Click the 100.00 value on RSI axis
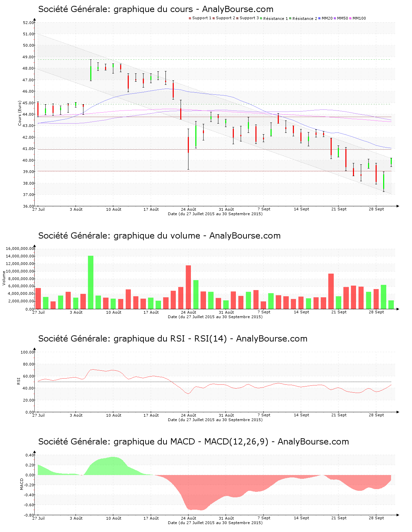This screenshot has height=532, width=412. click(x=27, y=352)
